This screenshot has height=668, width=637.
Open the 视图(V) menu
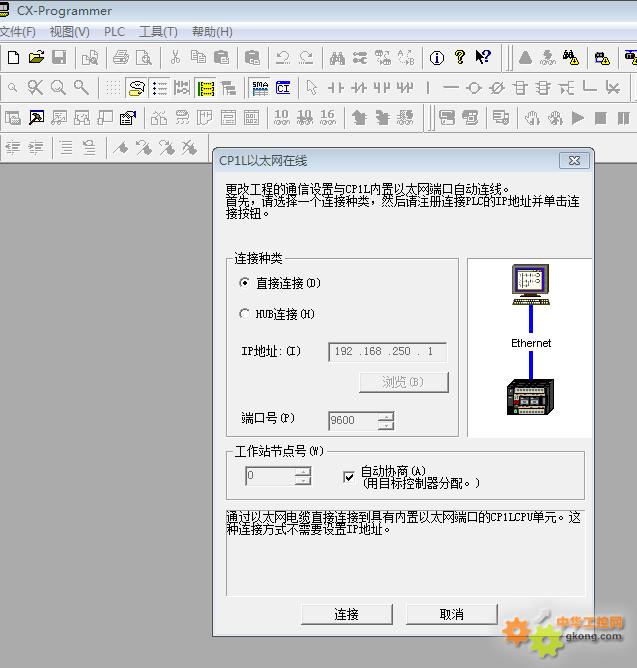(69, 32)
